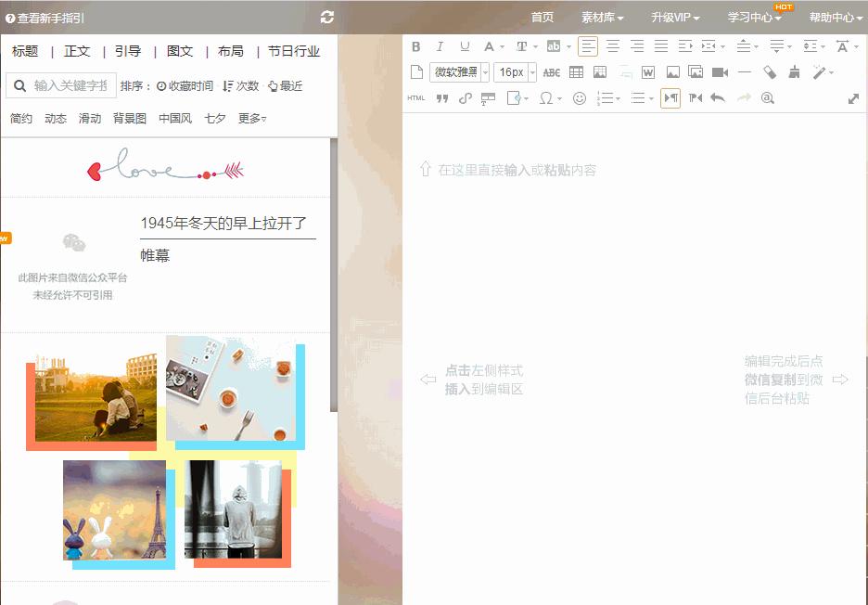The width and height of the screenshot is (868, 605).
Task: Open the font color picker
Action: point(491,45)
